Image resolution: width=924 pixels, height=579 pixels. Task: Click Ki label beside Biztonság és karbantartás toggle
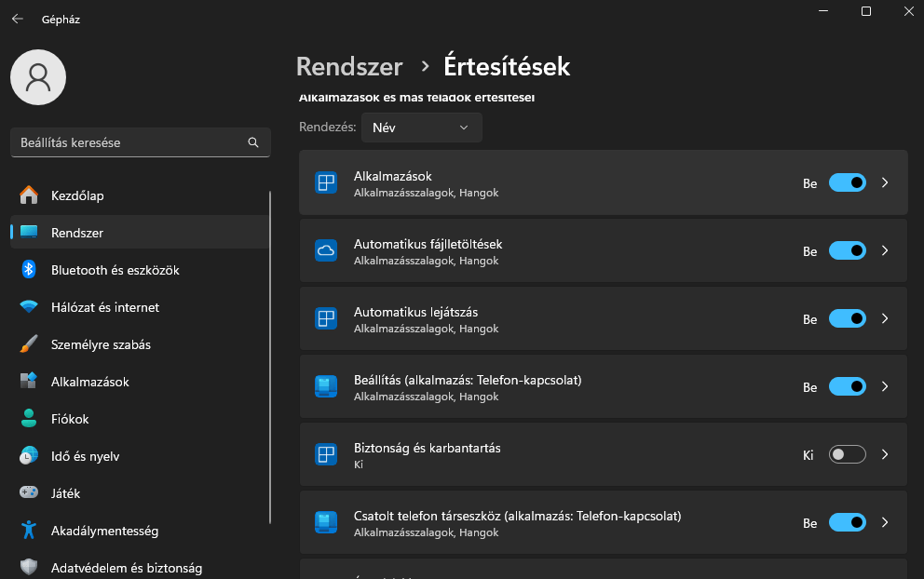coord(808,454)
